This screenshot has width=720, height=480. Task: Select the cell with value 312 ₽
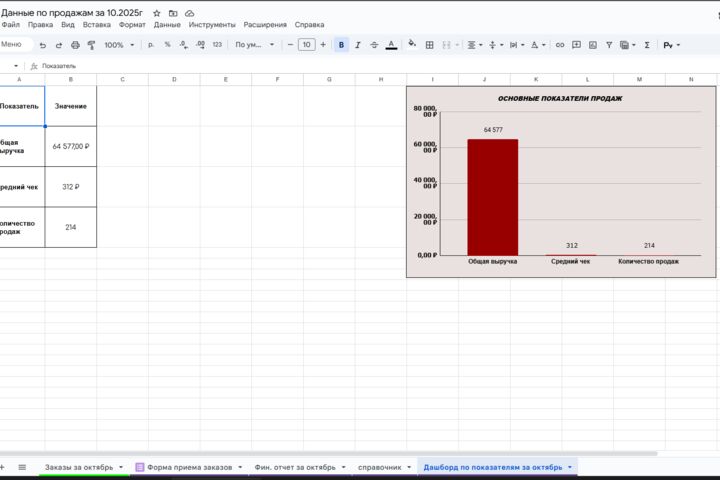(71, 187)
